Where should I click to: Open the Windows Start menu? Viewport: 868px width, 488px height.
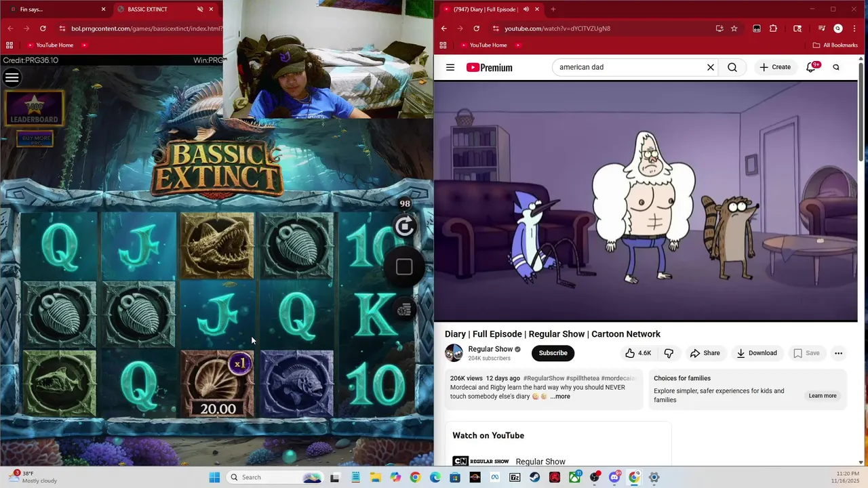point(214,477)
